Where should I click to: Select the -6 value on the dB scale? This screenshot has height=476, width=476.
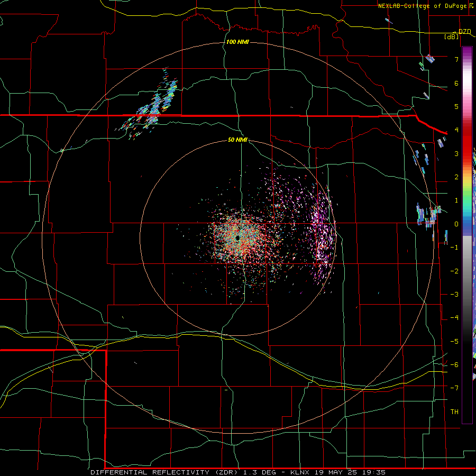tap(454, 365)
